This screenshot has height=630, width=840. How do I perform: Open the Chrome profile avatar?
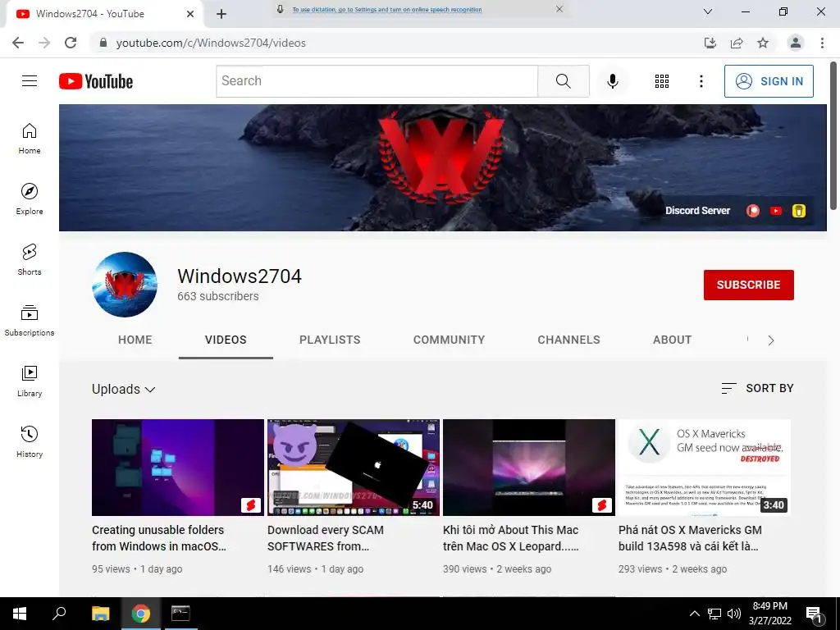(x=796, y=43)
